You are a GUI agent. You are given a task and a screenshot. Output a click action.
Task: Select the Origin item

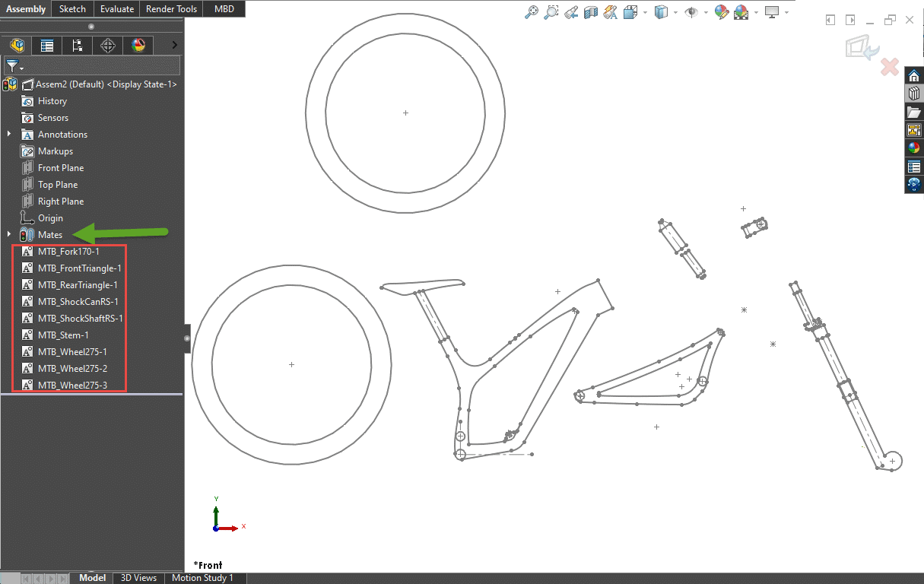(50, 218)
